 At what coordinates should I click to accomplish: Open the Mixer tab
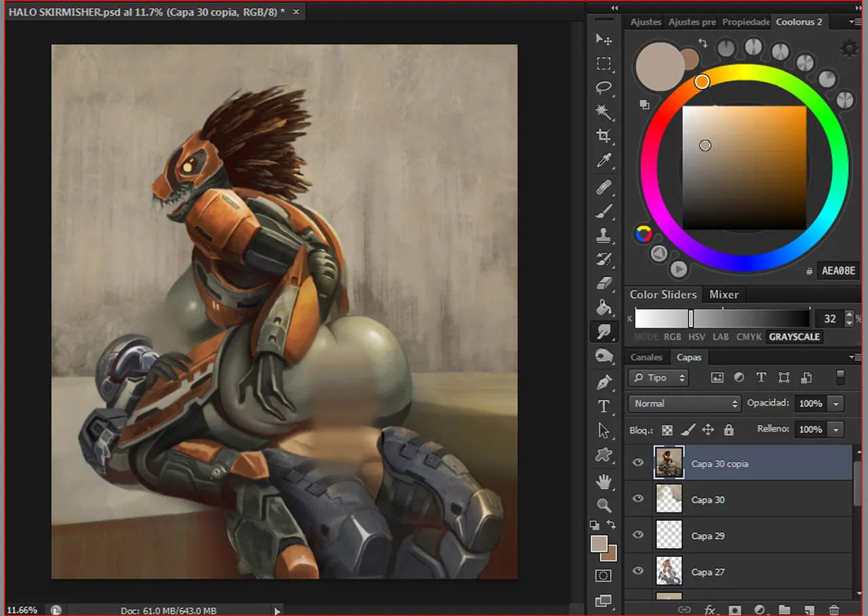(724, 294)
